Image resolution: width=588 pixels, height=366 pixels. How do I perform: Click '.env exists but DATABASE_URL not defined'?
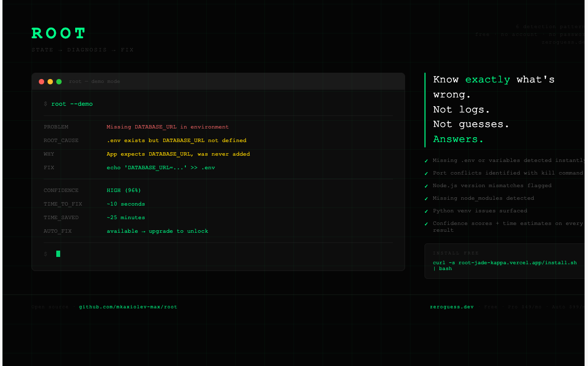(177, 141)
